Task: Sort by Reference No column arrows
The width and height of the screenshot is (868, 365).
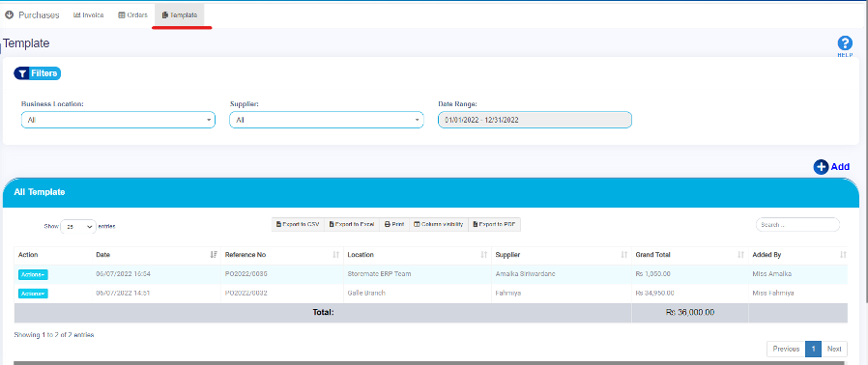Action: [335, 255]
